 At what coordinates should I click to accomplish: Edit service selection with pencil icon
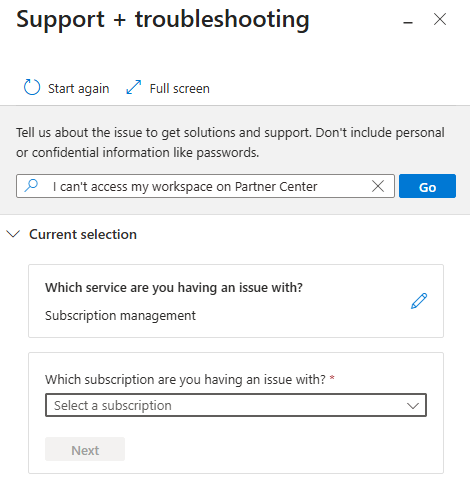pyautogui.click(x=419, y=301)
